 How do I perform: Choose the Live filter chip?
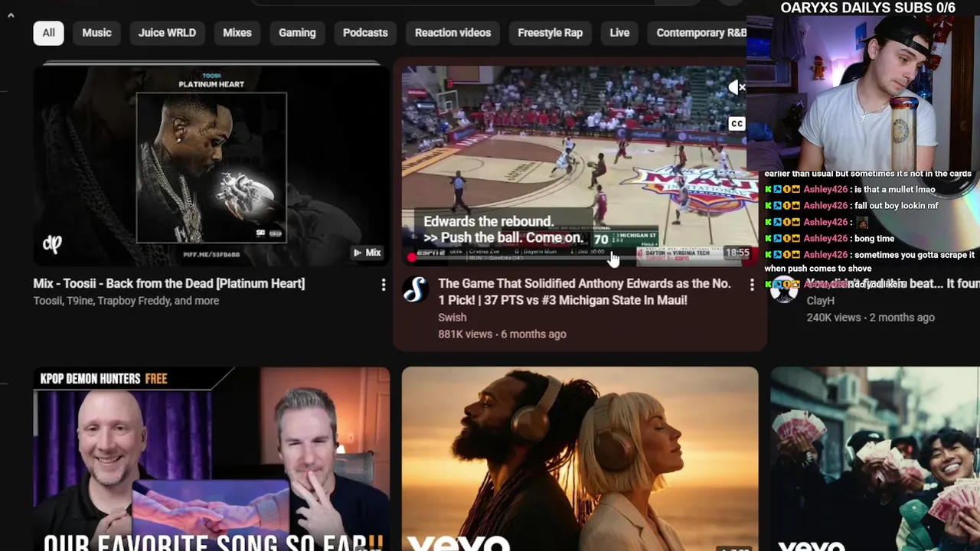(x=619, y=33)
